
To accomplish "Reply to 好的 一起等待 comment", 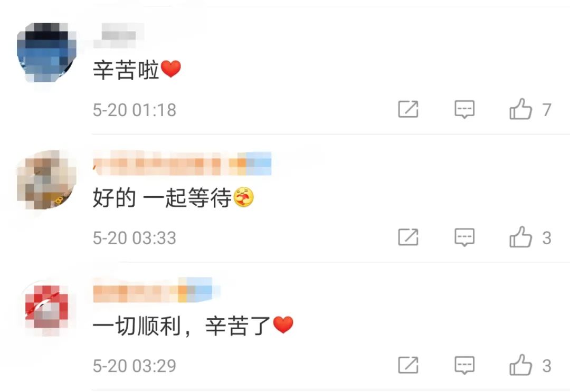I will [464, 237].
